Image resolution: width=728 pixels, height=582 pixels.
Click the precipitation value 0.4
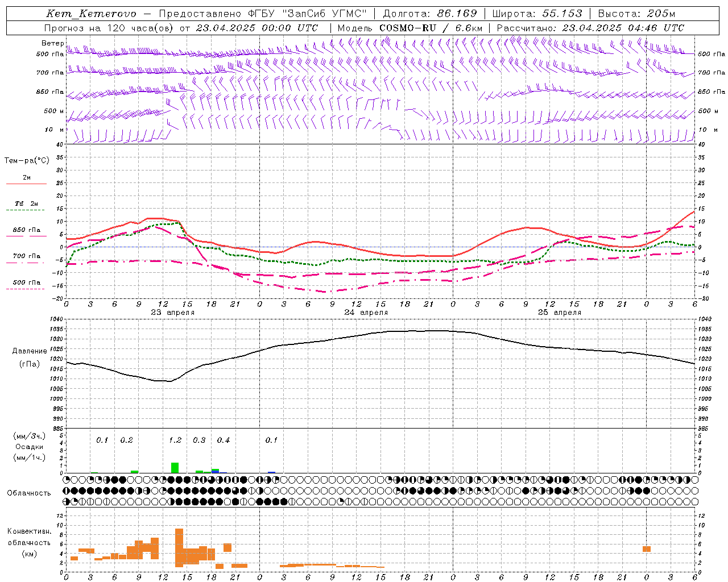point(224,440)
